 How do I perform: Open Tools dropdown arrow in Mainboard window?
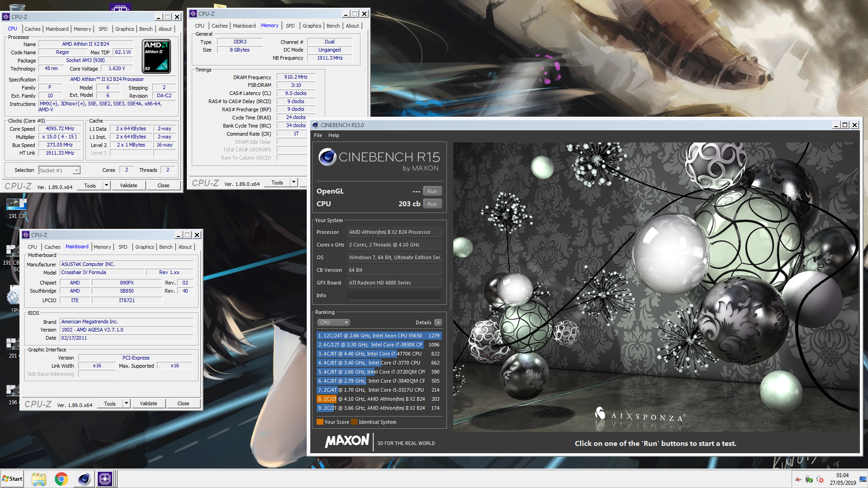(126, 403)
